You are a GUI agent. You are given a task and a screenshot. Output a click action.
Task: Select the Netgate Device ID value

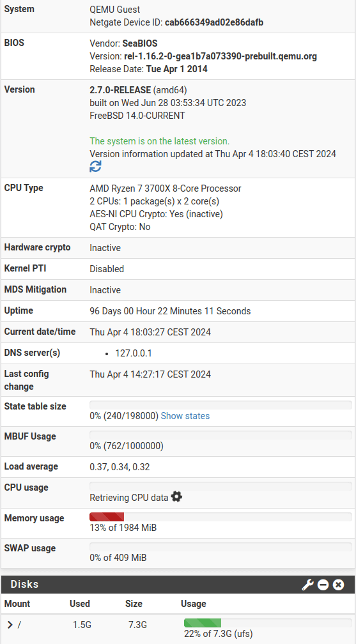(214, 22)
